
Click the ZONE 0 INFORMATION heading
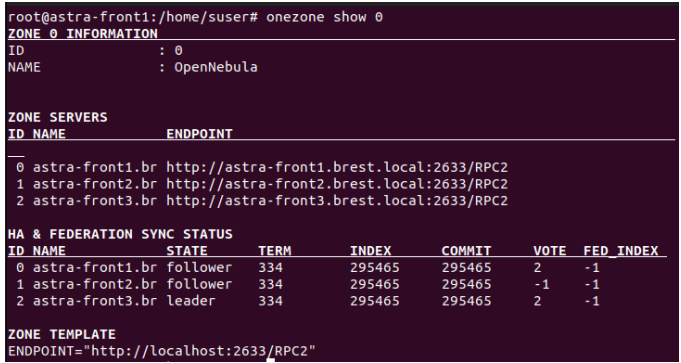tap(83, 34)
